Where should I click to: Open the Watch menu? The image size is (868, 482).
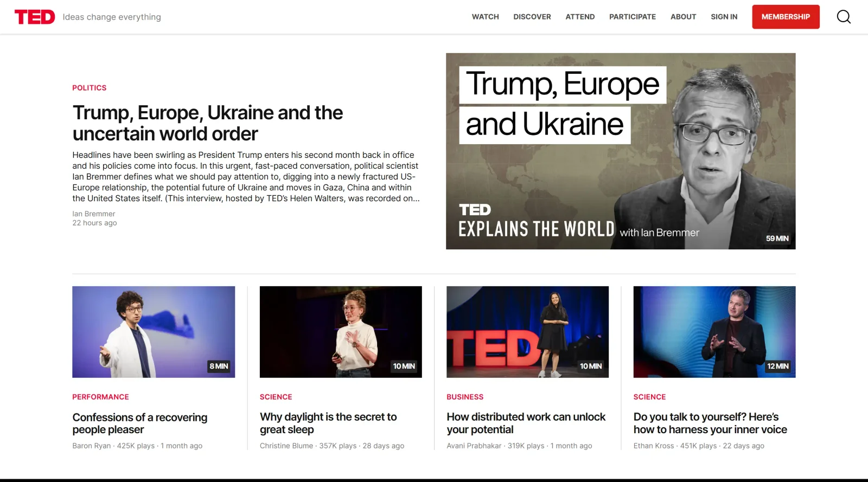pos(485,17)
